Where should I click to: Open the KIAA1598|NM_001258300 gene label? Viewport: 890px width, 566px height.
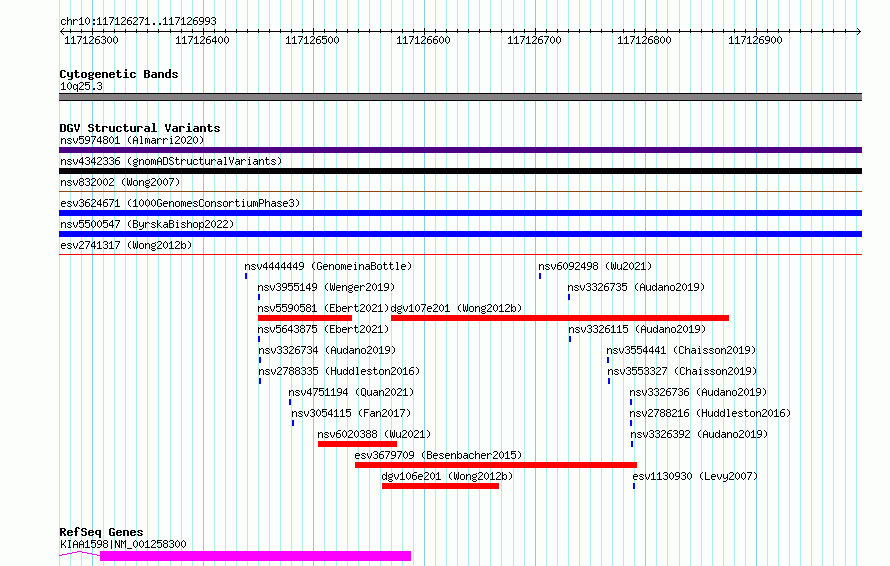click(123, 544)
